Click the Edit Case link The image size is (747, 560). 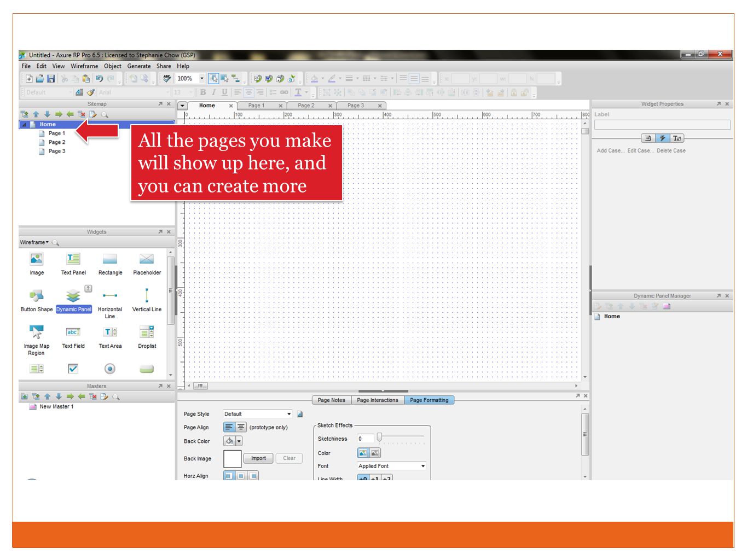[640, 150]
